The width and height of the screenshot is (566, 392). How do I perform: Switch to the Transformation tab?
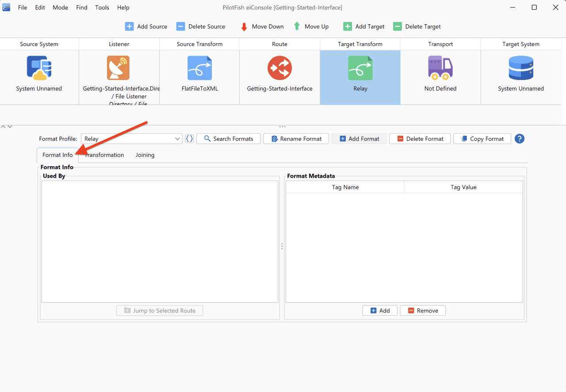[x=104, y=155]
